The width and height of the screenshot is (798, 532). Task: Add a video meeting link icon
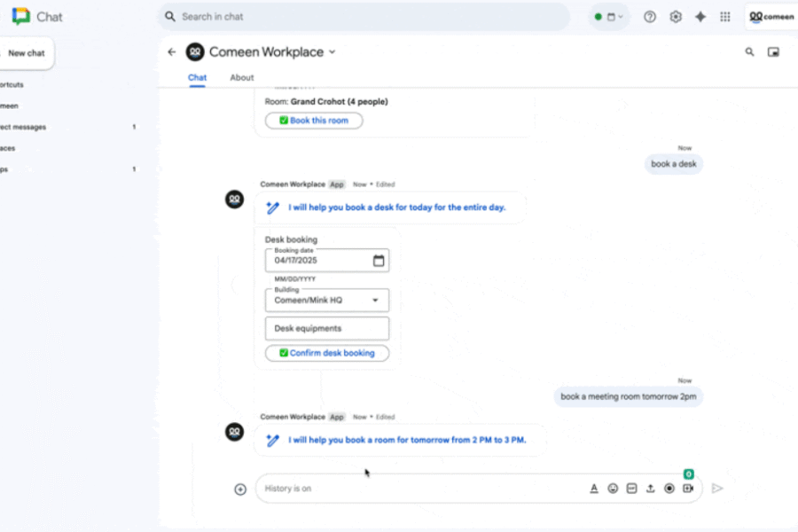point(688,489)
